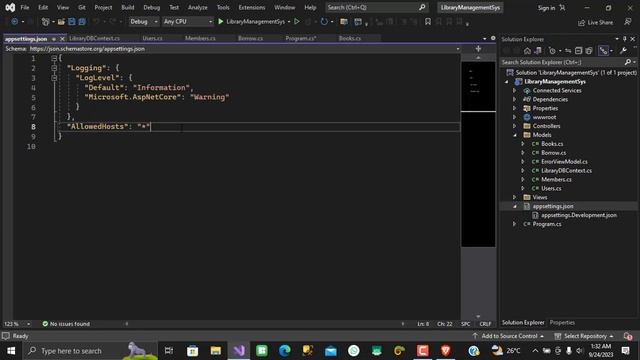Collapse the Models folder
The height and width of the screenshot is (360, 640).
pyautogui.click(x=514, y=135)
